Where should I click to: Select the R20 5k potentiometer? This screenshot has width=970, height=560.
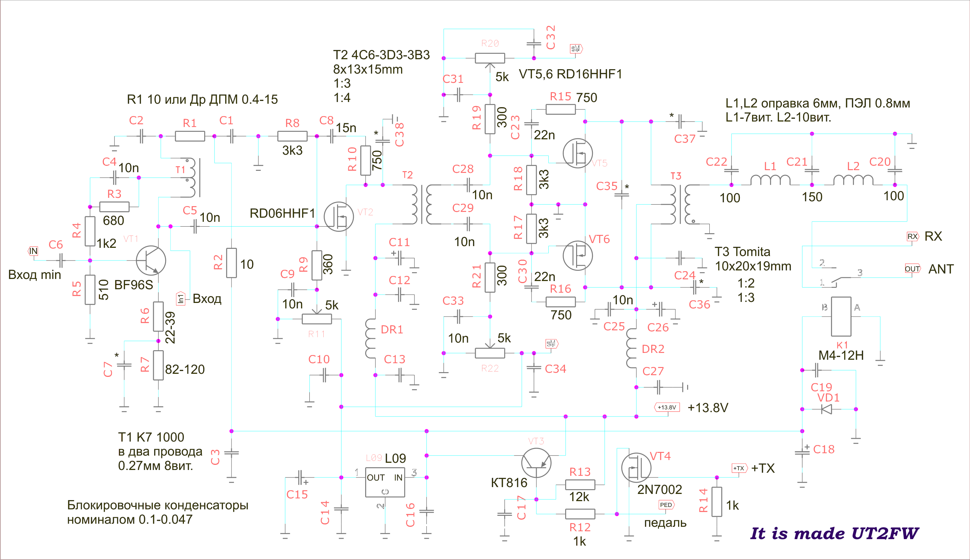[489, 58]
